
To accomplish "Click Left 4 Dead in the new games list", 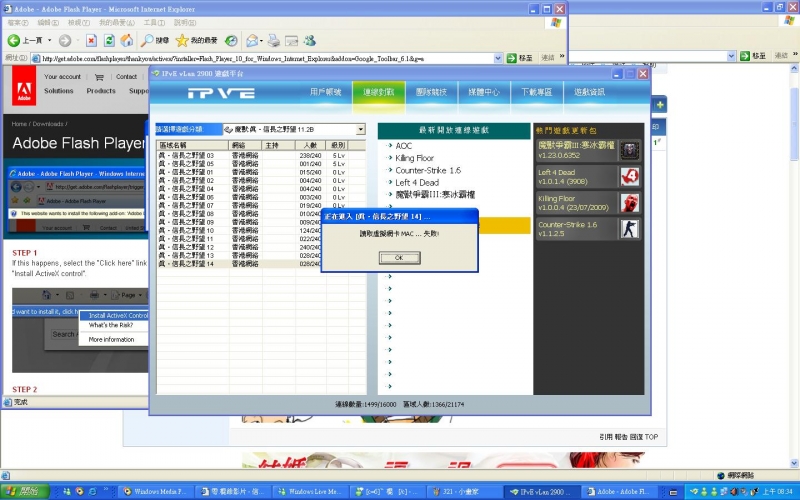I will pos(417,183).
